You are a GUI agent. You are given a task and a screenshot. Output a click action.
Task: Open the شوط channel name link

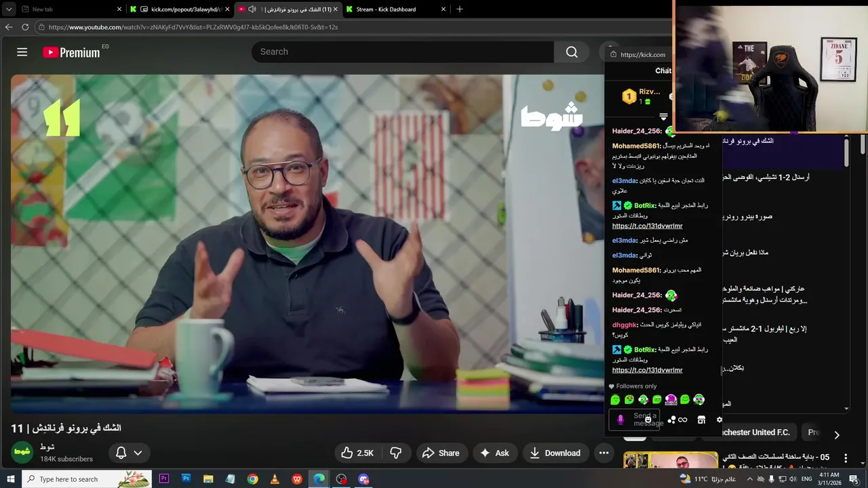tap(47, 447)
